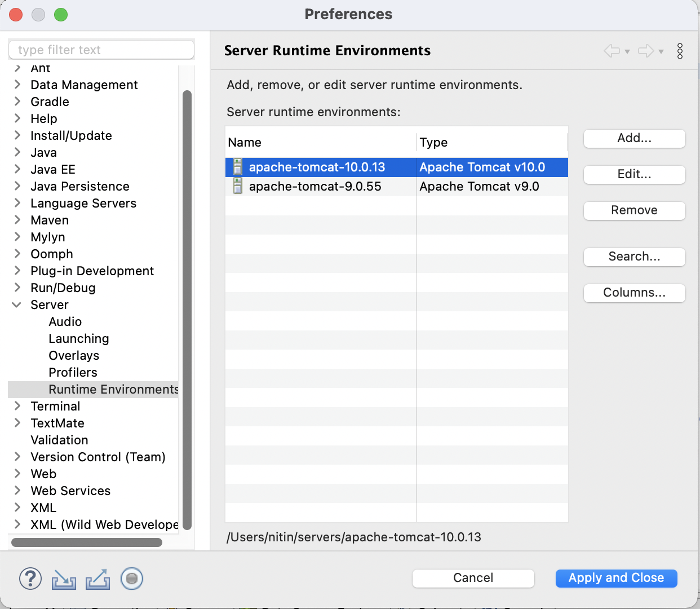
Task: Go forward using the right arrow icon
Action: [646, 51]
